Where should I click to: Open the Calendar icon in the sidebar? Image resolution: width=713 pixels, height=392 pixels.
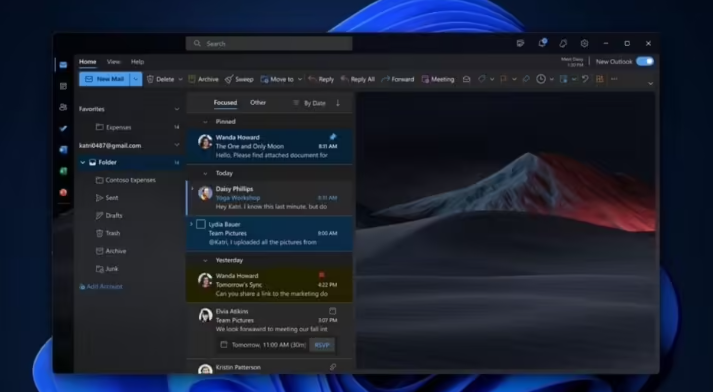point(63,86)
